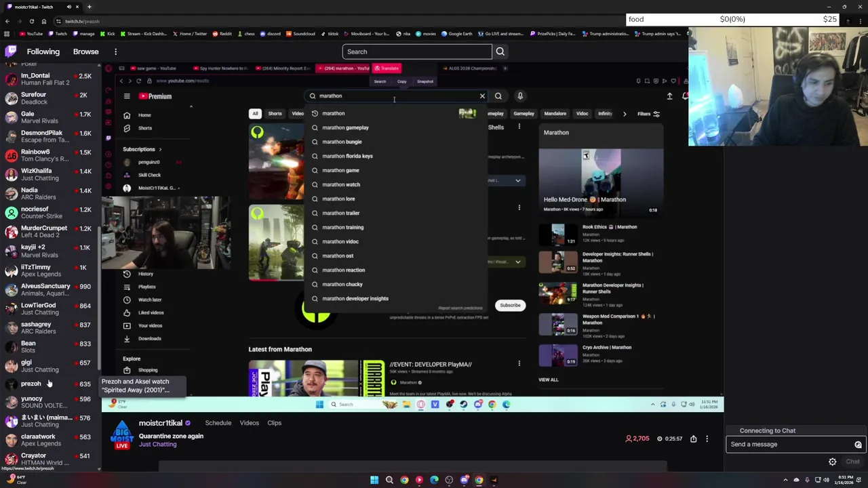Expand the first video description chevron

[x=517, y=181]
